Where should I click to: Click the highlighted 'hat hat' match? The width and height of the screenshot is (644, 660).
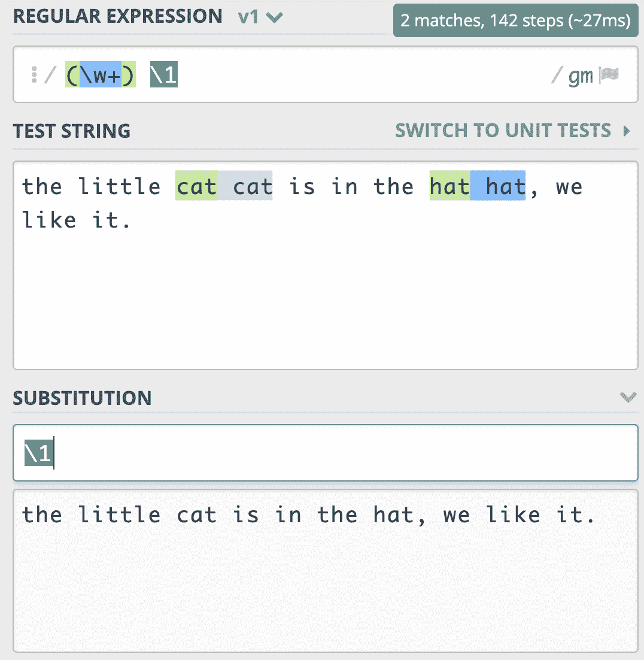click(477, 187)
